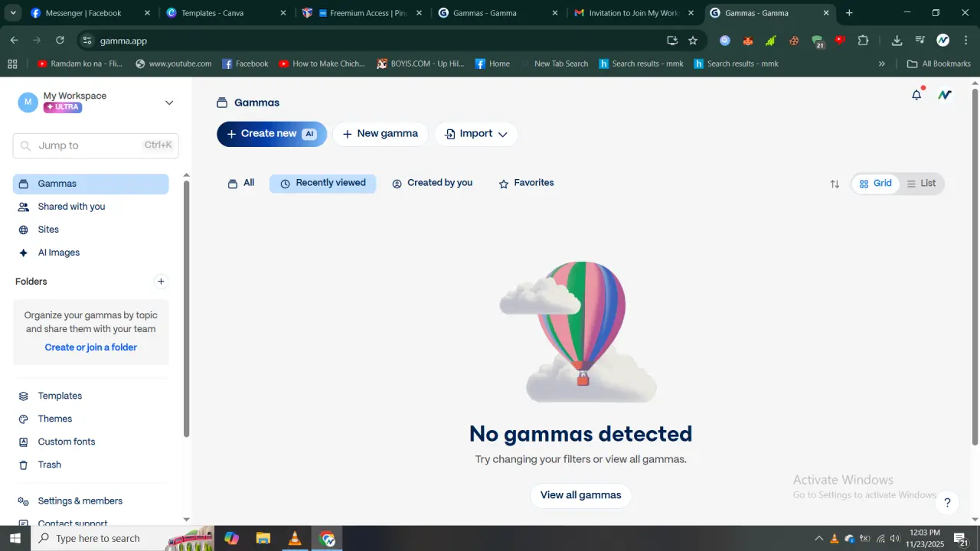Go to Sites in sidebar
Screen dimensions: 980x551
point(91,230)
